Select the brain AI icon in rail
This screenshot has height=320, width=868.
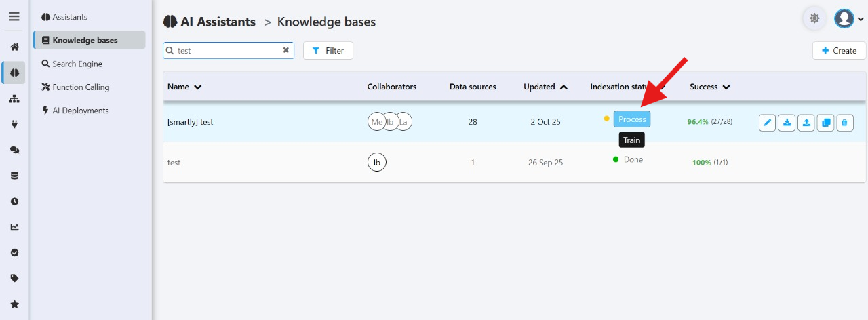click(14, 73)
